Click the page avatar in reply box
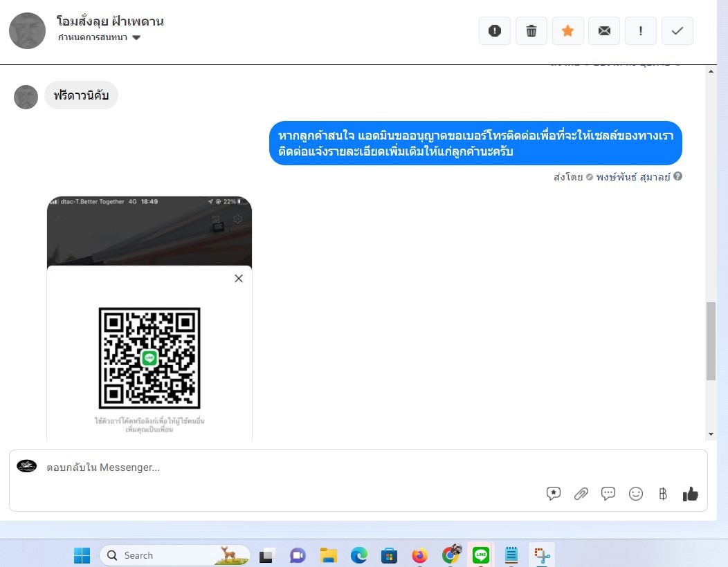The height and width of the screenshot is (567, 728). click(x=26, y=466)
